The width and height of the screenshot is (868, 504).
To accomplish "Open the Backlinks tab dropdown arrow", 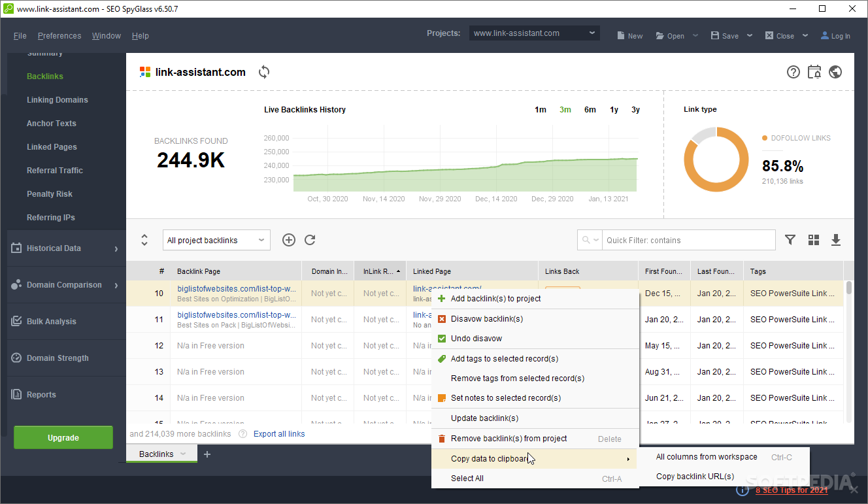I will tap(184, 454).
